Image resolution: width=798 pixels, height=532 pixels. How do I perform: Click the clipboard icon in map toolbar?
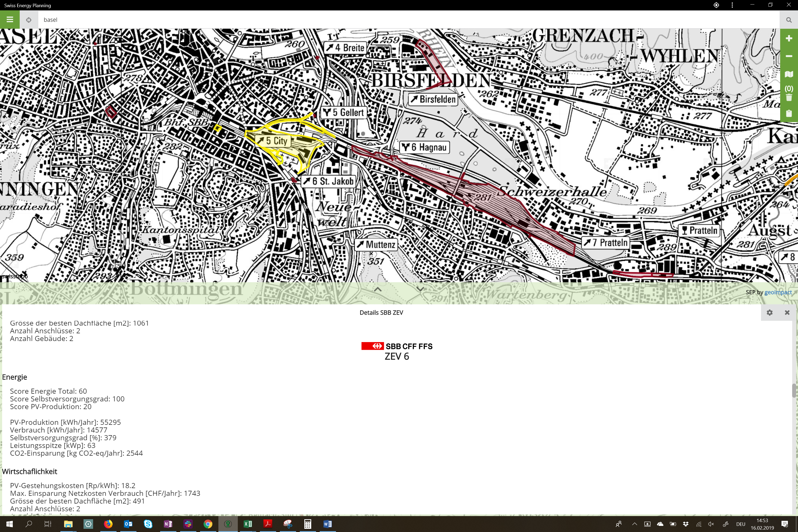pos(788,114)
